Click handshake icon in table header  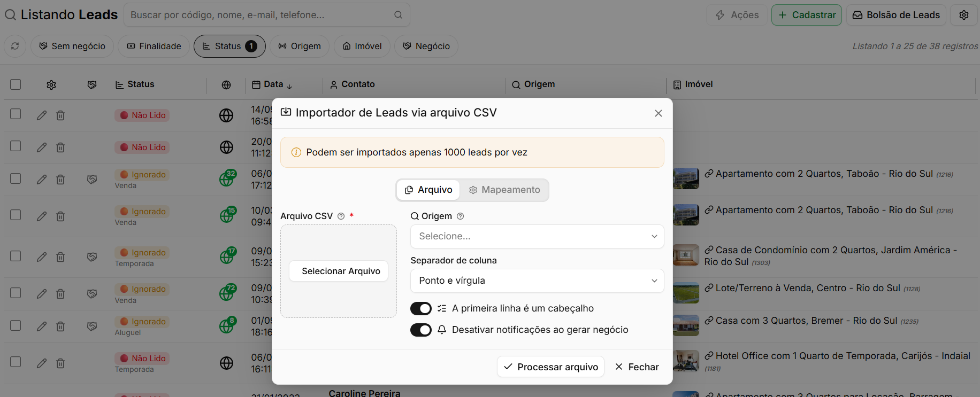click(92, 84)
